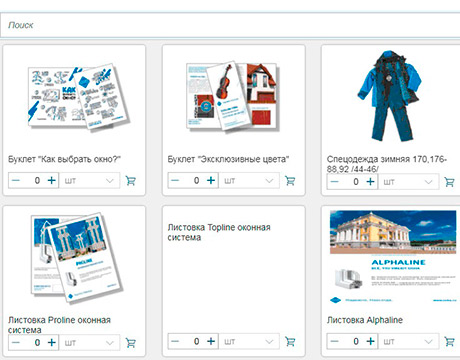Add Буклет "Эксклюзивные цвета" to cart
The image size is (460, 360).
[290, 181]
